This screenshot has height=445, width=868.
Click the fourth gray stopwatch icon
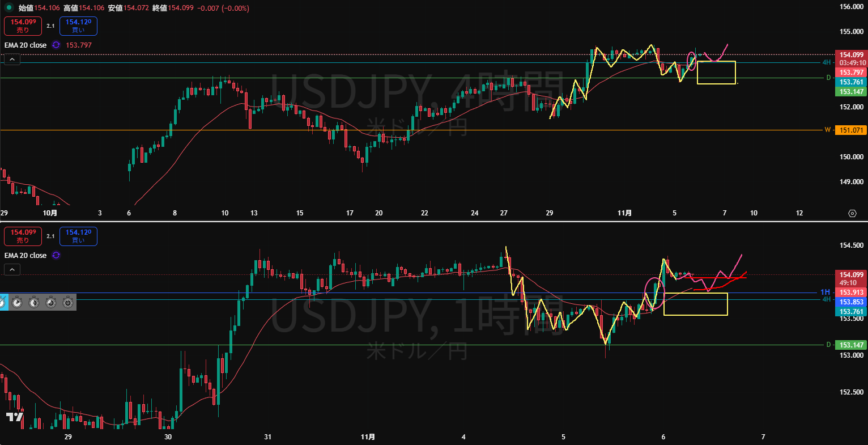(68, 303)
